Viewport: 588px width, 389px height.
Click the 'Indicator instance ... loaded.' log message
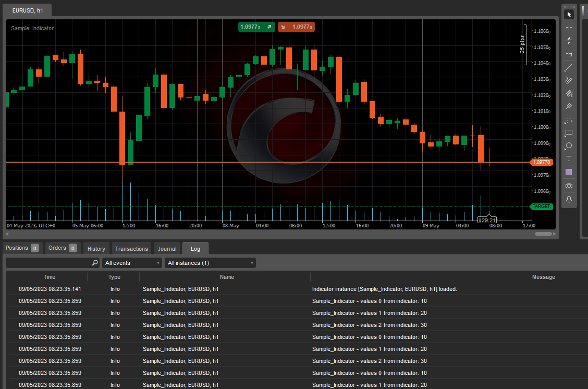(x=384, y=289)
